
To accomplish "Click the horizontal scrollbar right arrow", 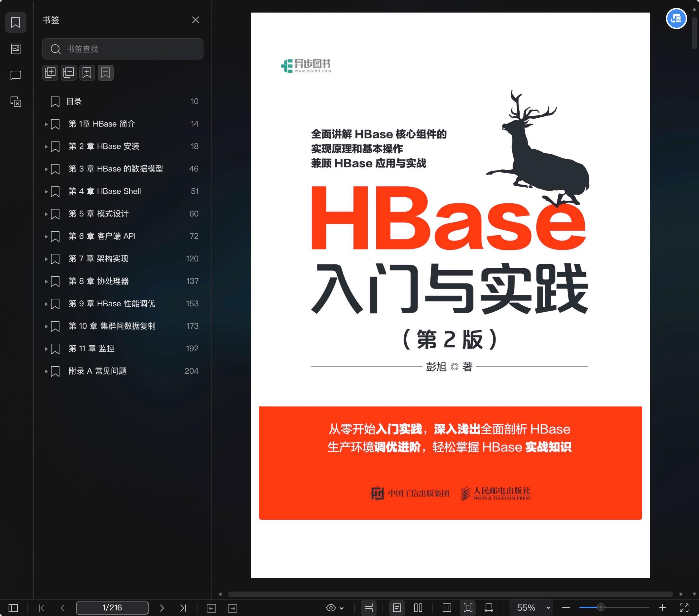I will click(681, 594).
